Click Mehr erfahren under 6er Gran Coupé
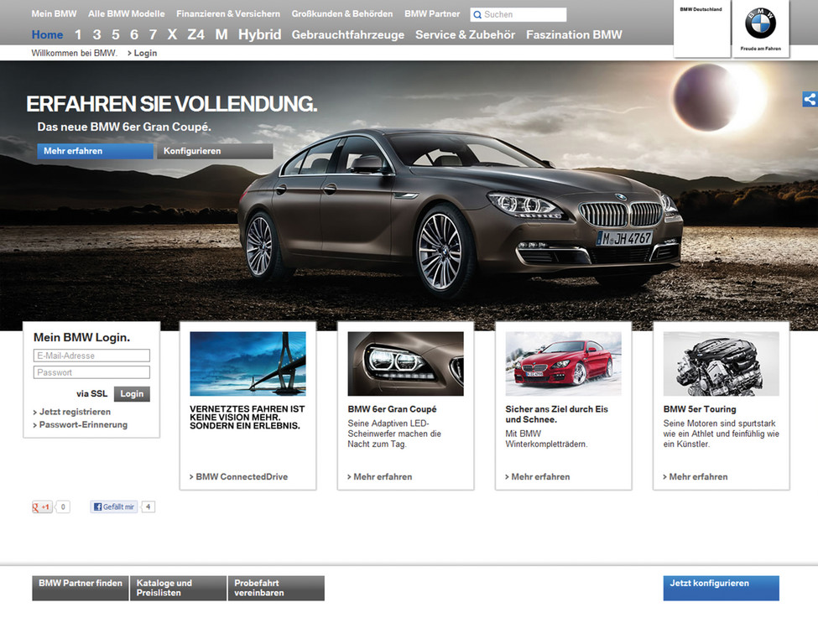Viewport: 818px width, 644px height. click(380, 476)
